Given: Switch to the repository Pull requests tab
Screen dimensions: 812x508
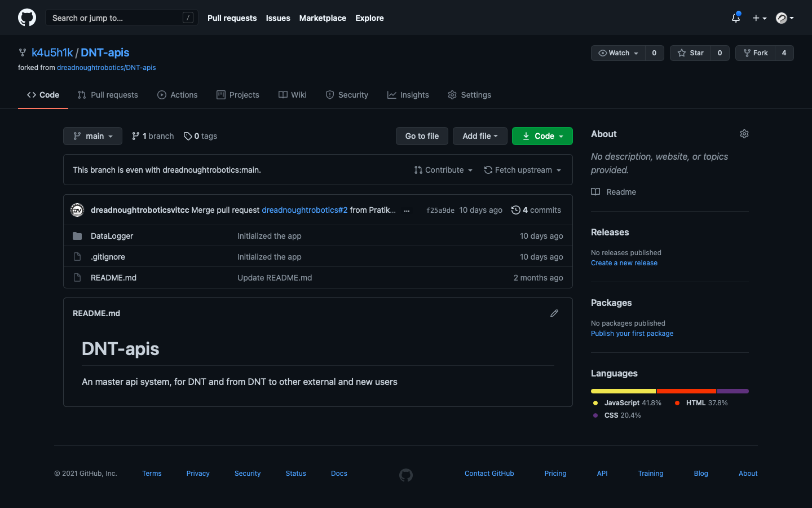Looking at the screenshot, I should [108, 95].
